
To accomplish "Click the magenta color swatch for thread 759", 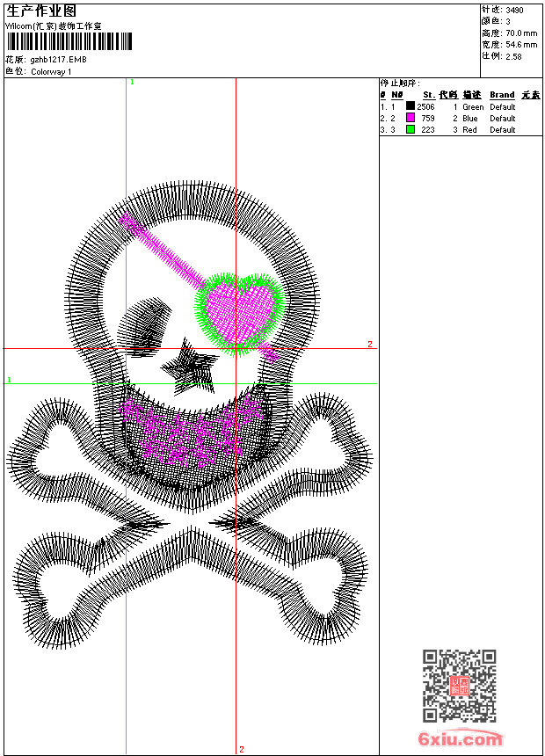I will [410, 118].
